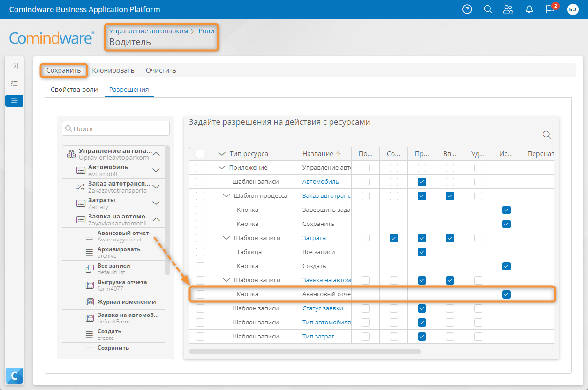Click the vertical scrollbar of resource tree
Viewport: 588px width, 390px height.
(x=167, y=210)
